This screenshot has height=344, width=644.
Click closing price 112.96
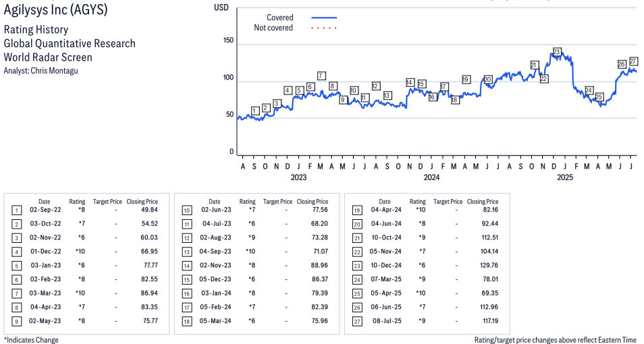489,307
